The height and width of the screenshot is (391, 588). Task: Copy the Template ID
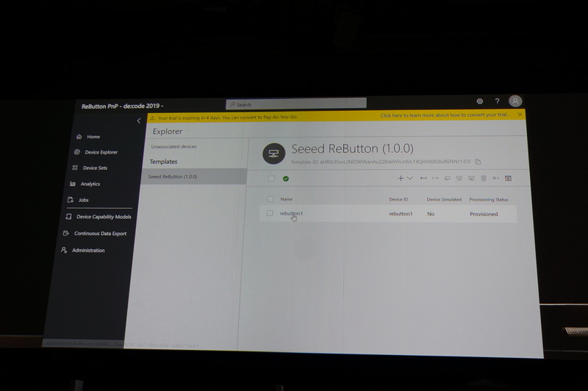(x=478, y=162)
